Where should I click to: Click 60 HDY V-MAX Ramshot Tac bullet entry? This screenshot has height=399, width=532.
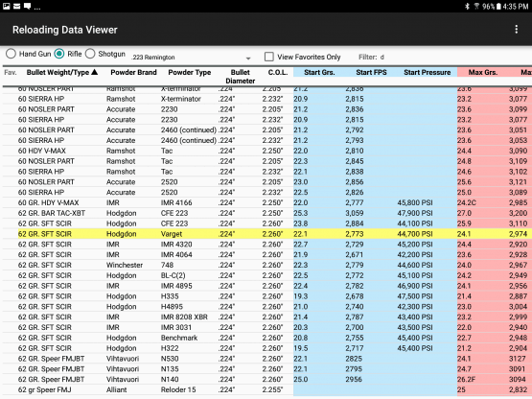click(x=42, y=151)
